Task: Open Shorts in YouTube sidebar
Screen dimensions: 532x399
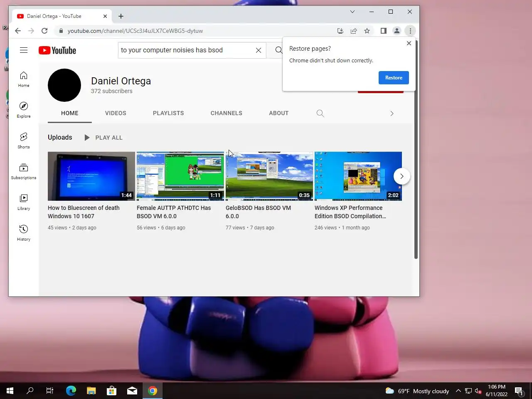Action: (x=24, y=140)
